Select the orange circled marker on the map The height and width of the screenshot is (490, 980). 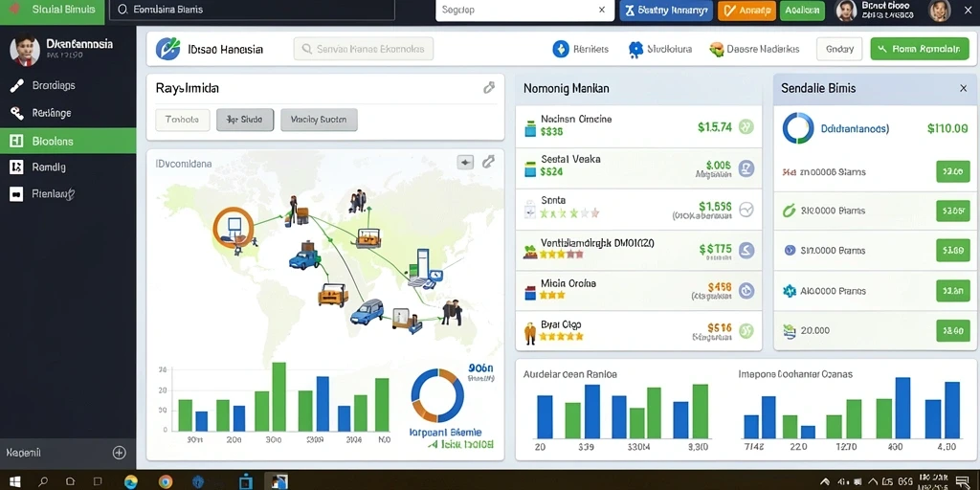click(234, 226)
